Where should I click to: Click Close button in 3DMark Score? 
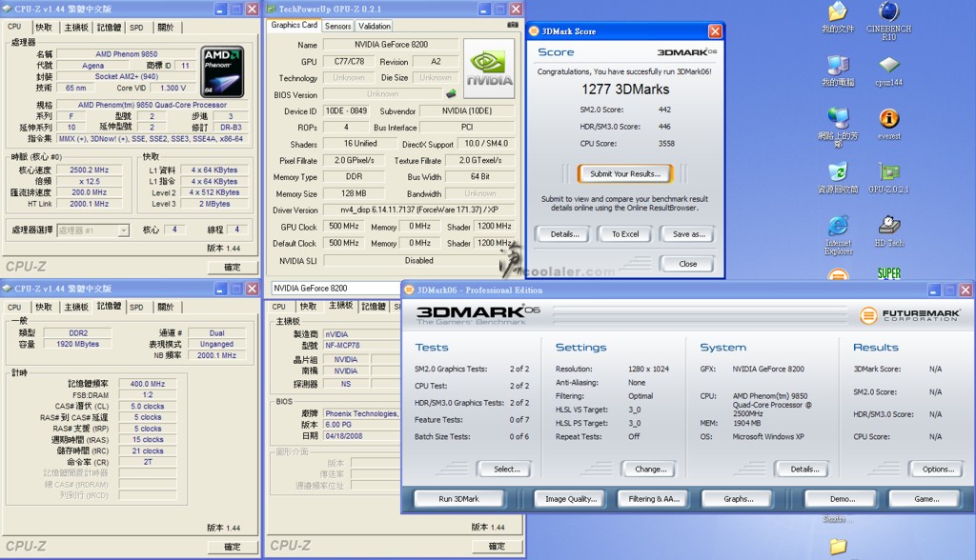click(x=687, y=264)
